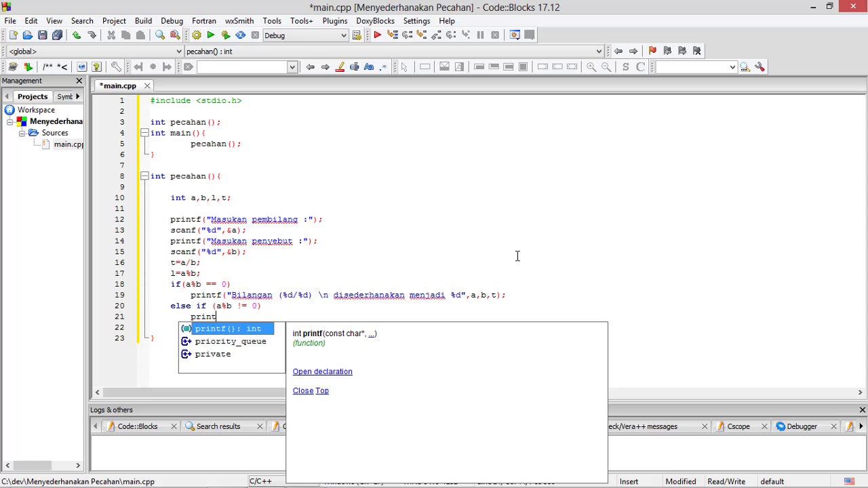Click the regex search option icon
868x488 pixels.
[x=384, y=66]
